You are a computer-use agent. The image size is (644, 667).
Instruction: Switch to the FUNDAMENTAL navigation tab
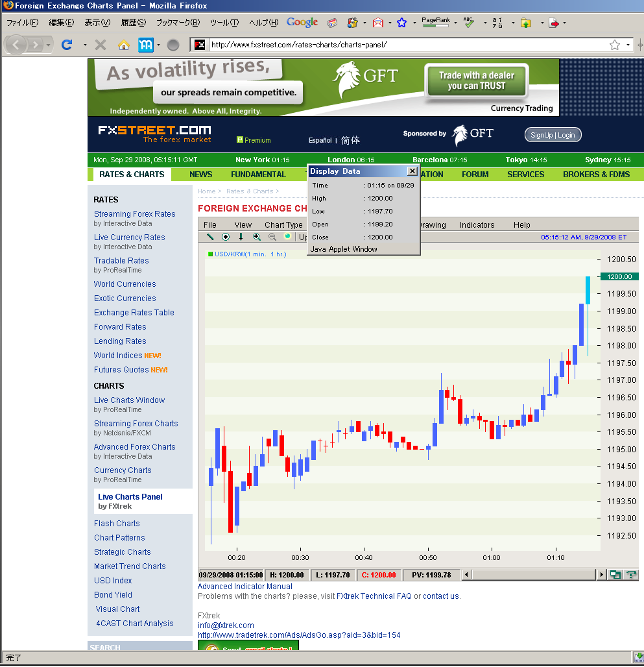pyautogui.click(x=258, y=175)
